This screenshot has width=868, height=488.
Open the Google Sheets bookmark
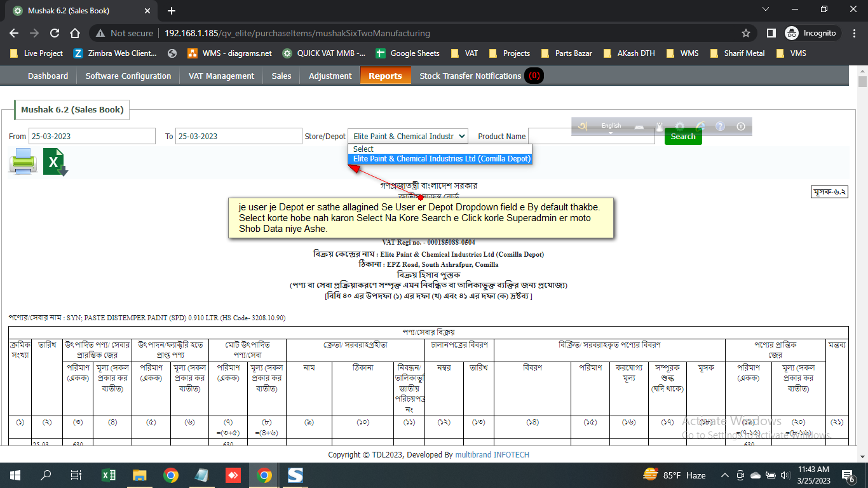pos(407,53)
